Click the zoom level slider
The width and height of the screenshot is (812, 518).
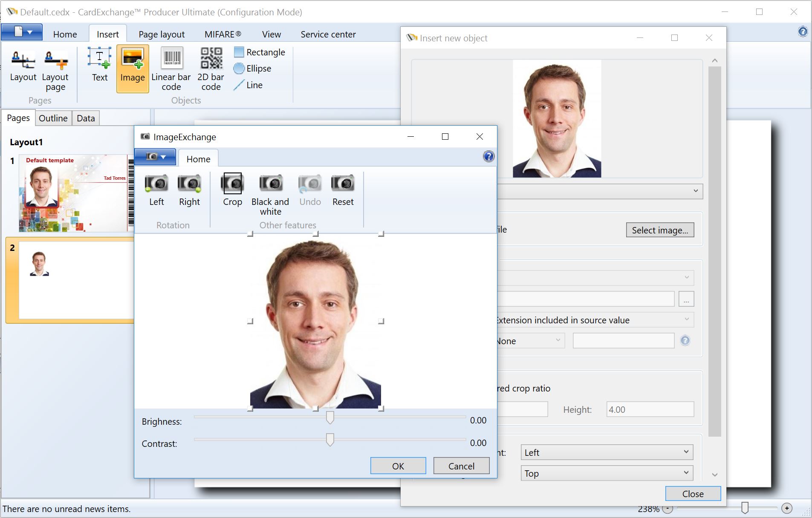[745, 508]
